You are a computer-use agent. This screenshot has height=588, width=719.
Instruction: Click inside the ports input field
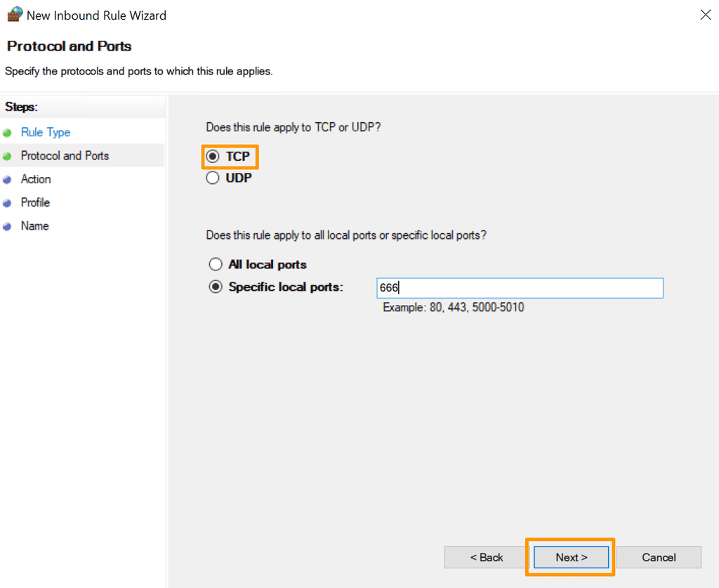520,287
